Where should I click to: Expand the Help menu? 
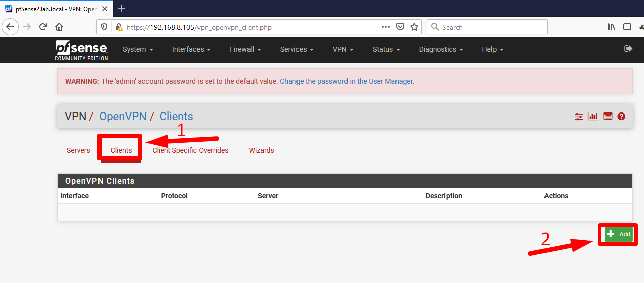493,49
